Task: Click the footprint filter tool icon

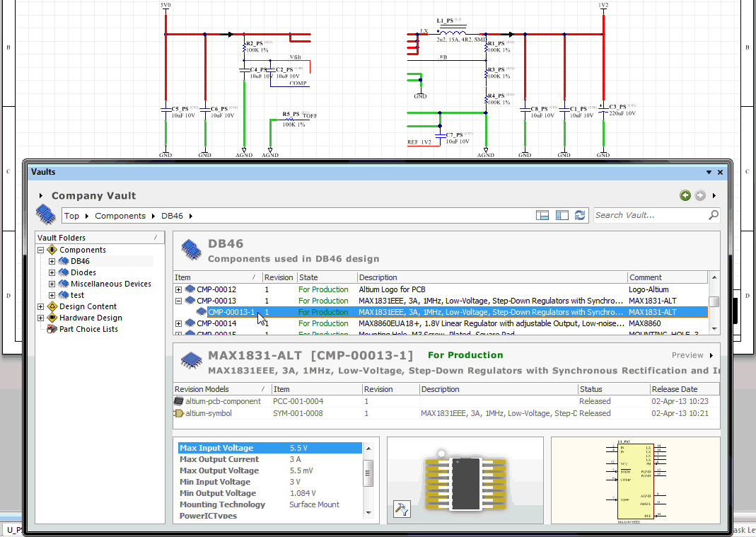Action: click(x=402, y=509)
